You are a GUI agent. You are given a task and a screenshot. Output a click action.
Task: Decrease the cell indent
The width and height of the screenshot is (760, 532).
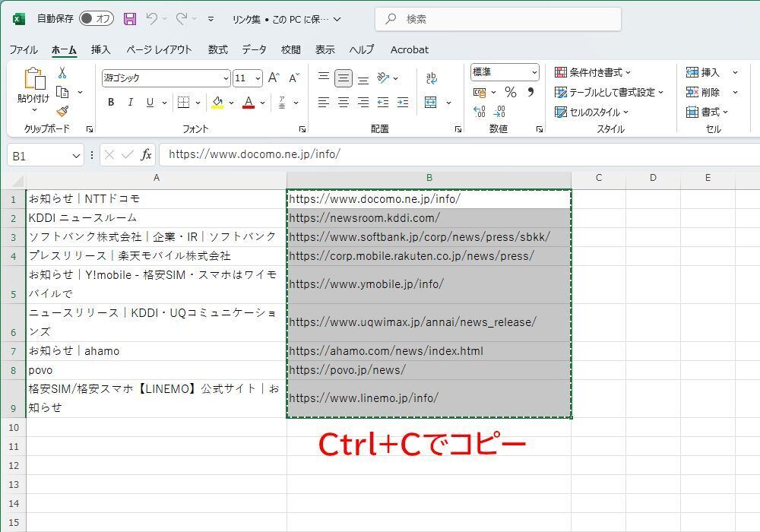pyautogui.click(x=383, y=103)
